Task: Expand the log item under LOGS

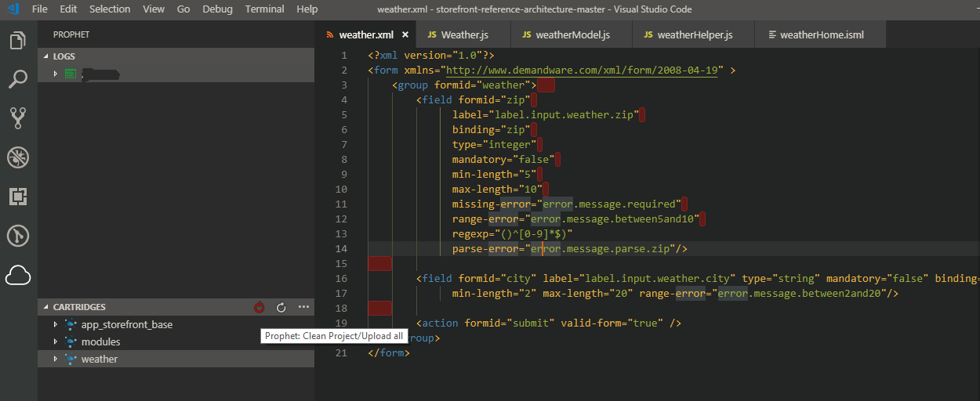Action: click(x=56, y=74)
